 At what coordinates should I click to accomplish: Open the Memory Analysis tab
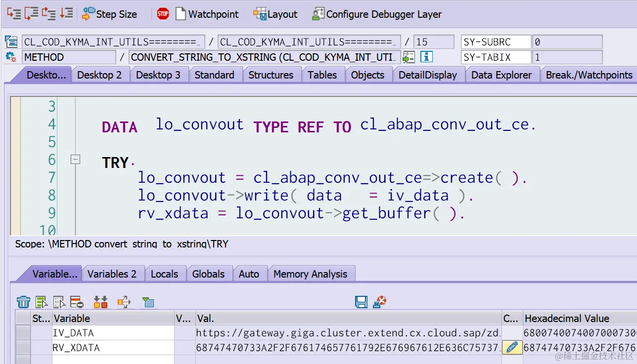point(311,274)
